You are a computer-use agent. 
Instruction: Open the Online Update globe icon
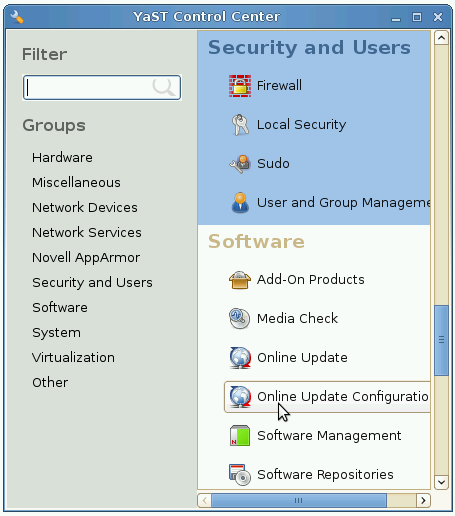pyautogui.click(x=240, y=358)
